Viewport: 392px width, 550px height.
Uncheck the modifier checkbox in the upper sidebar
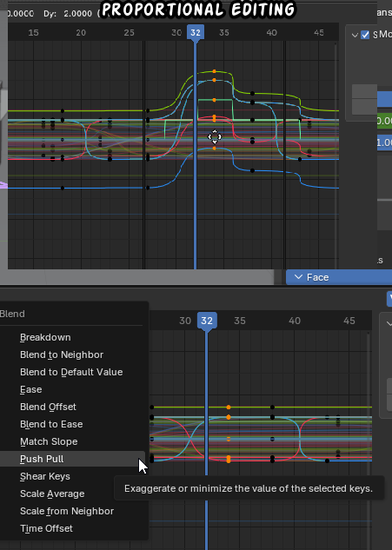pos(365,35)
